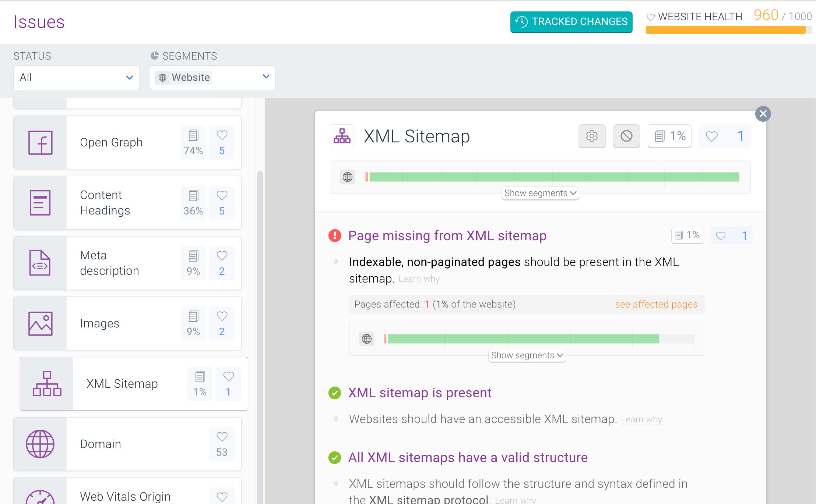Click Content Headings heart score 5

[x=222, y=203]
